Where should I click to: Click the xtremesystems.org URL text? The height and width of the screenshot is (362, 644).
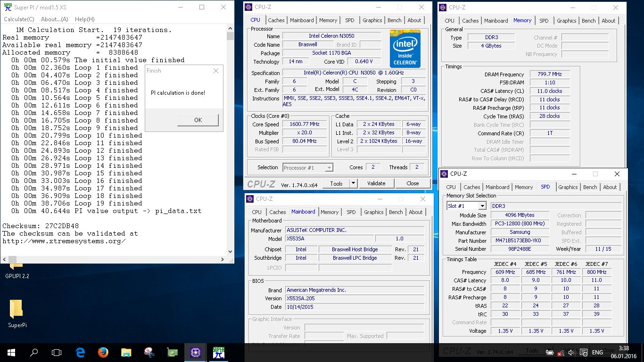(x=64, y=241)
